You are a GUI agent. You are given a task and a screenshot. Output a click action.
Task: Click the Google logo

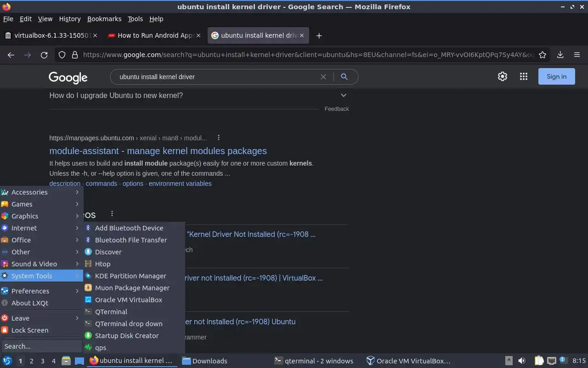[68, 78]
